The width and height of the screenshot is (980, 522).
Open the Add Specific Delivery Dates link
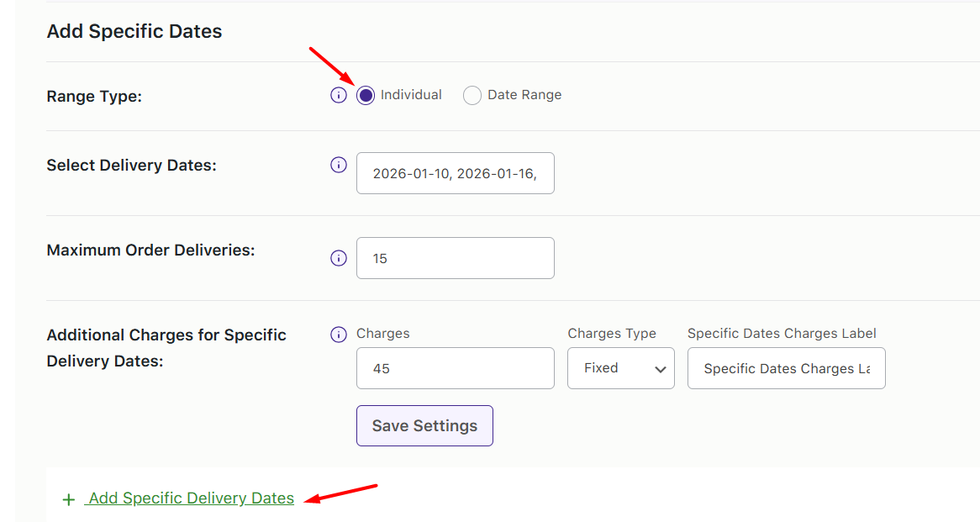pyautogui.click(x=191, y=498)
